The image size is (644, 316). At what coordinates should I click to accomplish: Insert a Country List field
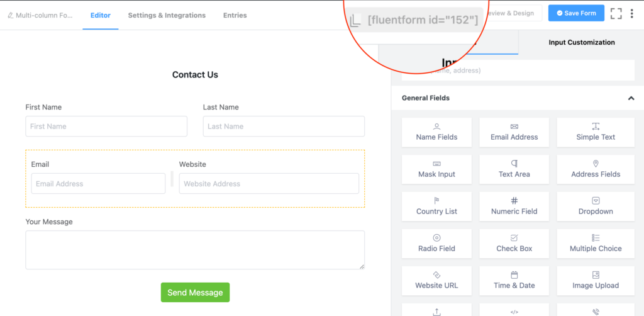coord(436,206)
